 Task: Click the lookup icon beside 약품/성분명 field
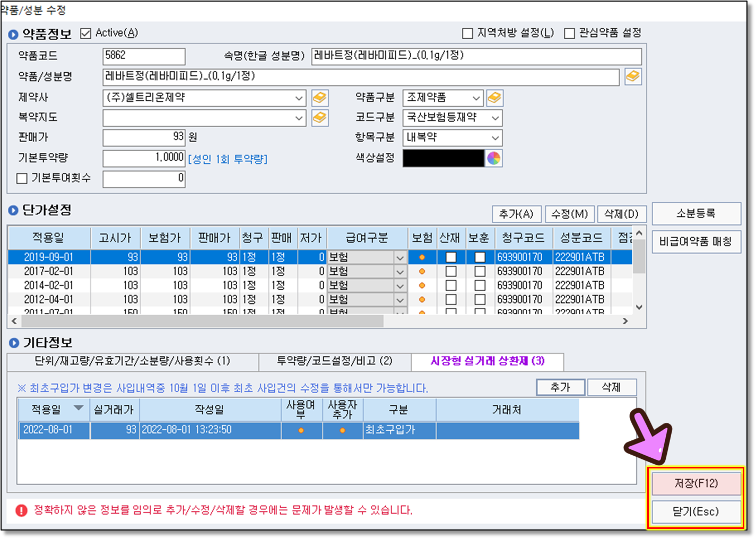click(x=633, y=77)
